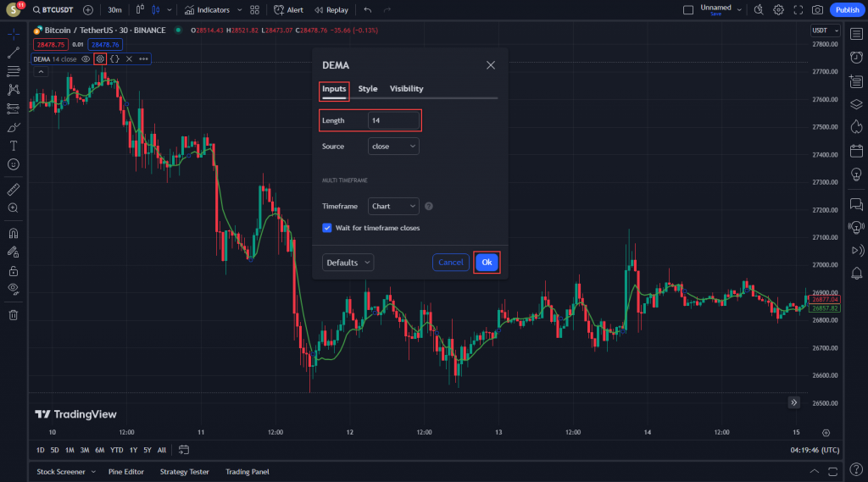Uncheck Wait for timeframe closes
Screen dimensions: 868x482
[x=327, y=228]
